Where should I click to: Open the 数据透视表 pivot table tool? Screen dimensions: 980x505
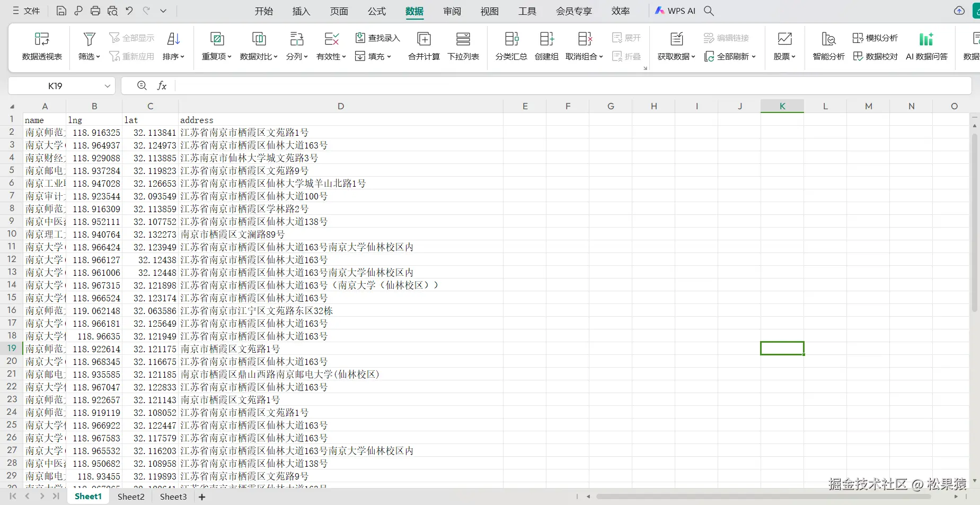tap(42, 46)
